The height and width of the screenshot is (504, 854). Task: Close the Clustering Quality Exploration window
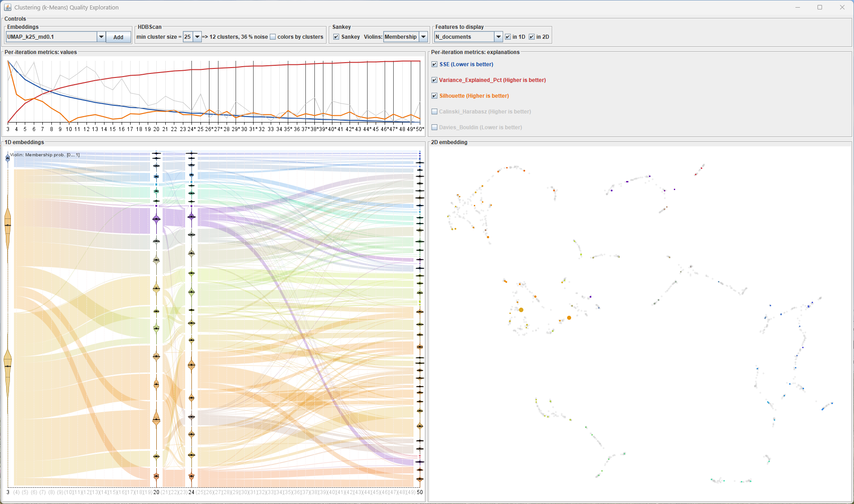842,7
